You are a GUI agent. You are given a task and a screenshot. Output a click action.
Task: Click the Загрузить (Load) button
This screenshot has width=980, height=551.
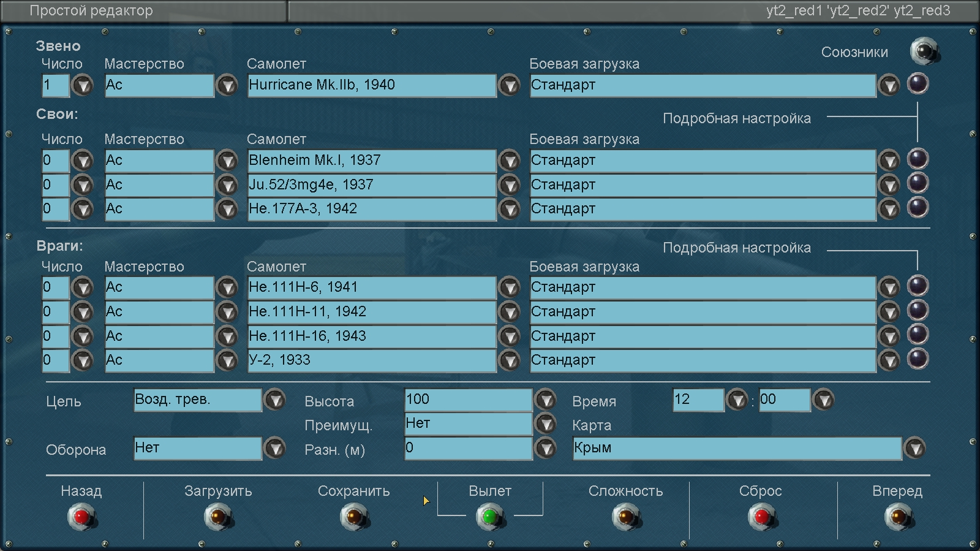click(218, 517)
